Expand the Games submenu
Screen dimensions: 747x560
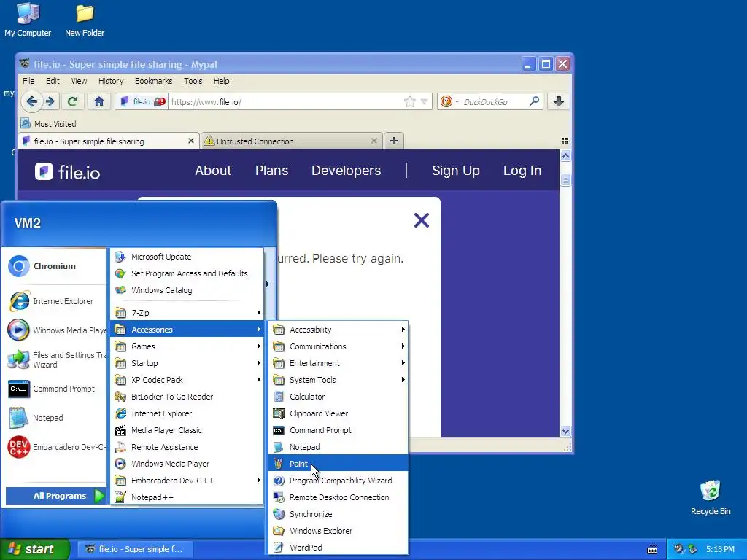click(187, 346)
